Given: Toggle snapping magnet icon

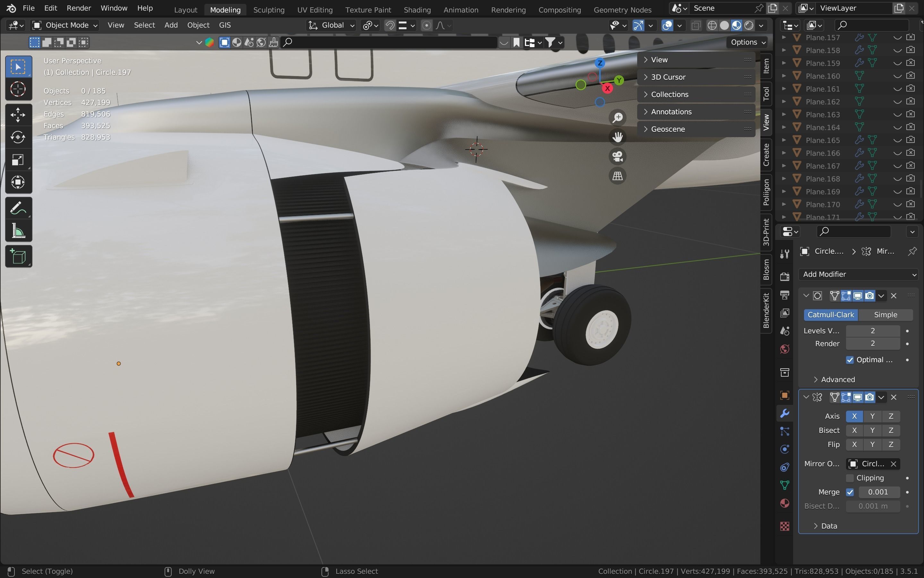Looking at the screenshot, I should 390,25.
